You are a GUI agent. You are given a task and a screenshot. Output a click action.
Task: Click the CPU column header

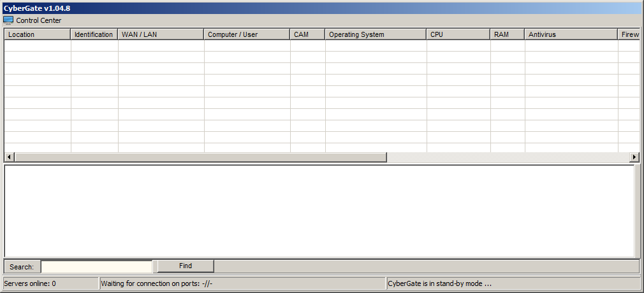458,34
